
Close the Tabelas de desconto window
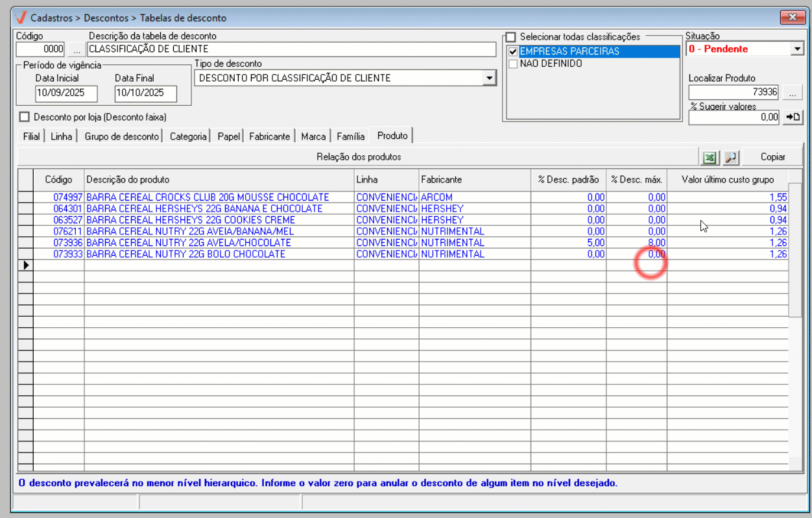tap(791, 17)
